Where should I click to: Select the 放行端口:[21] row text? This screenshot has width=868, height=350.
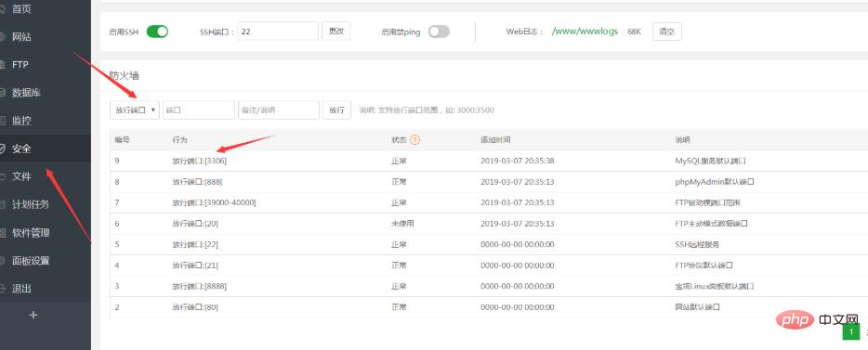195,266
